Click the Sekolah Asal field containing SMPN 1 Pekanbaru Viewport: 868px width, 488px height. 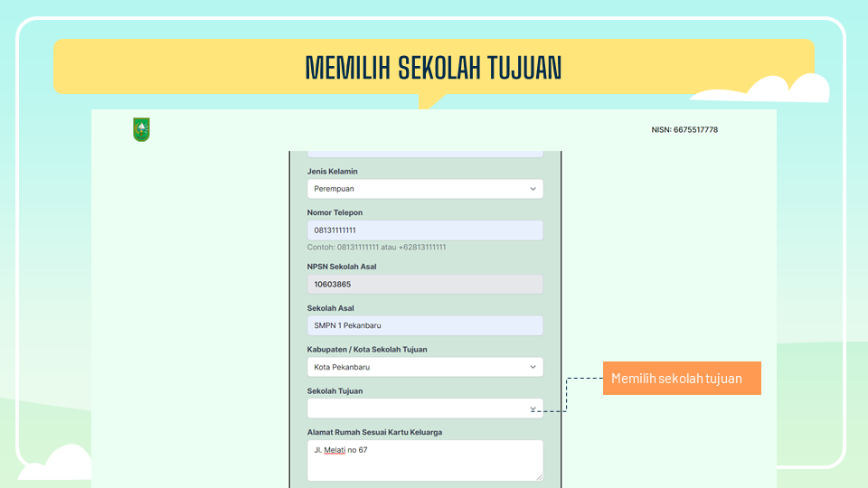pos(425,325)
